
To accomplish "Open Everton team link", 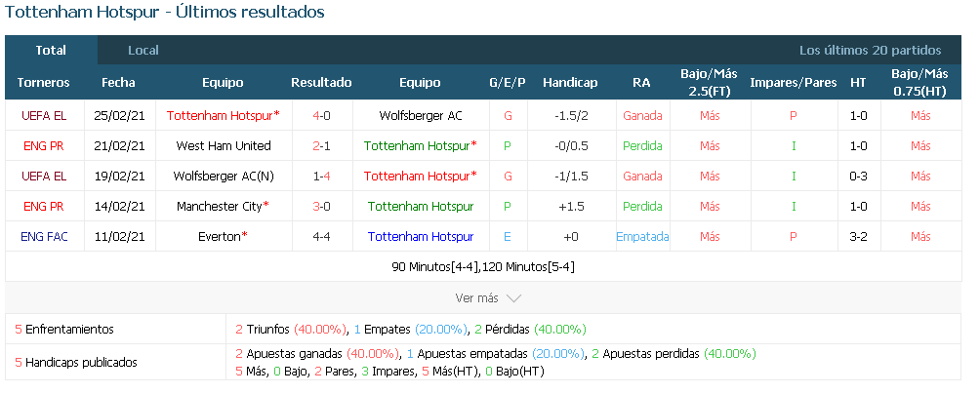I will click(x=224, y=236).
